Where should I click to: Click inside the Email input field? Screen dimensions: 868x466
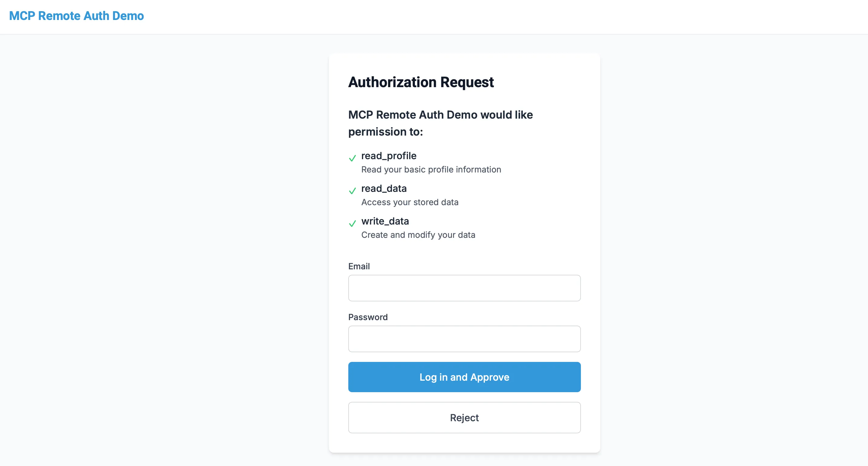pyautogui.click(x=464, y=288)
